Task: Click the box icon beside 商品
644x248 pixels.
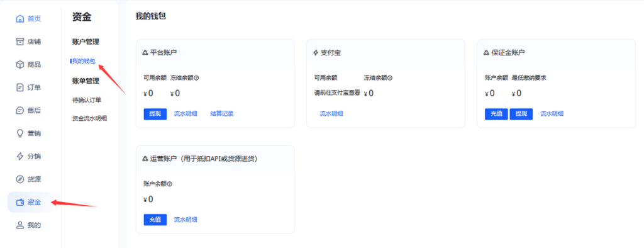Action: coord(19,65)
